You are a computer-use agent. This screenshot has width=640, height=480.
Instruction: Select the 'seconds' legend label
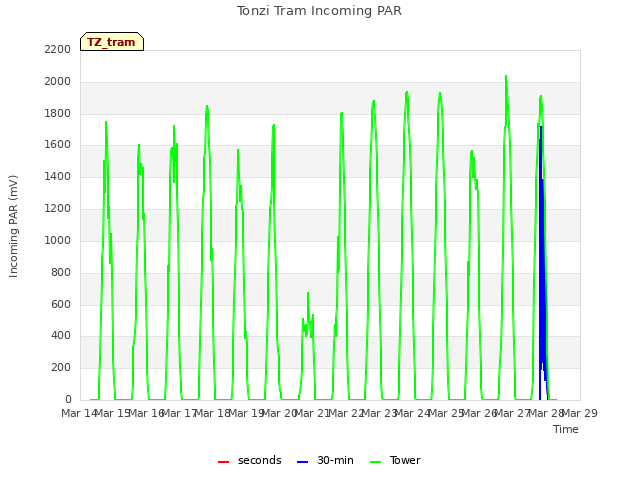click(260, 460)
